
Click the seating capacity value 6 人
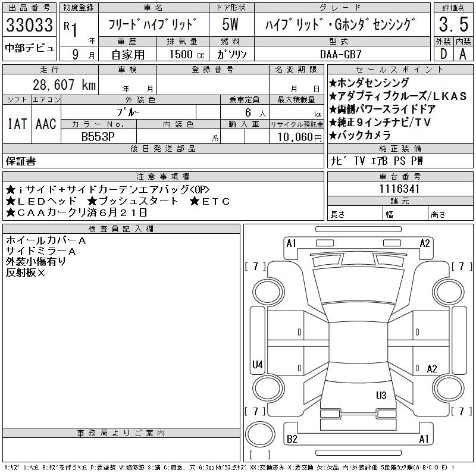255,112
